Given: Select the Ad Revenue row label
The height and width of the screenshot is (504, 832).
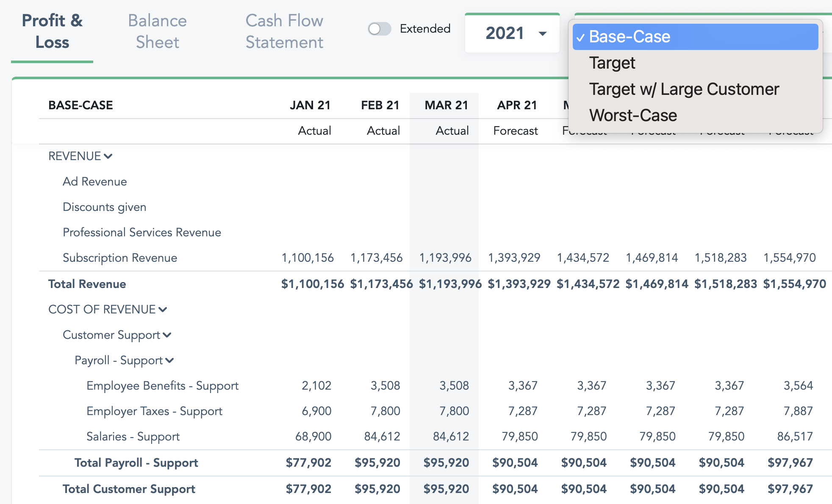Looking at the screenshot, I should (95, 182).
